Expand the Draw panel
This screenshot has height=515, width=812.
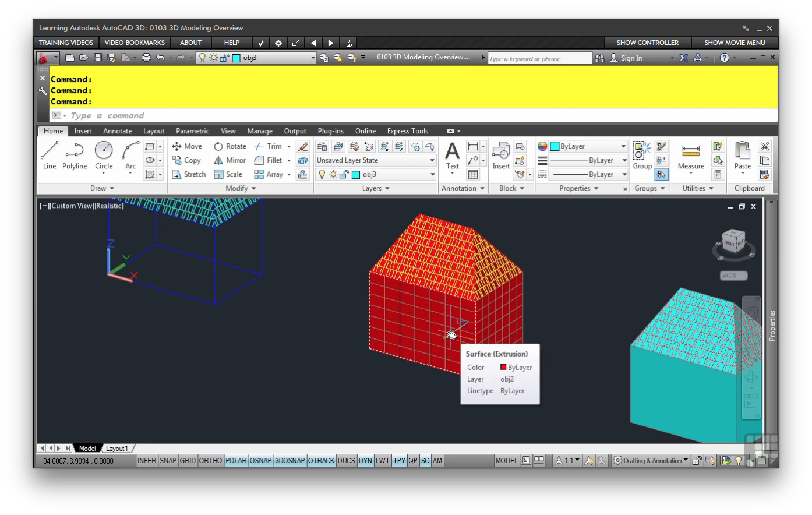102,188
